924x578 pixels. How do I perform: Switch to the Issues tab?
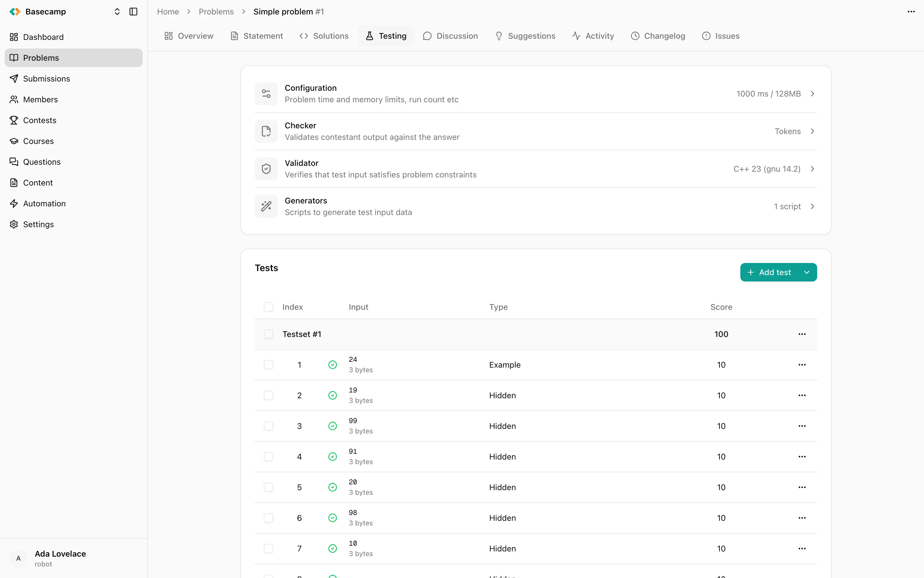(720, 36)
